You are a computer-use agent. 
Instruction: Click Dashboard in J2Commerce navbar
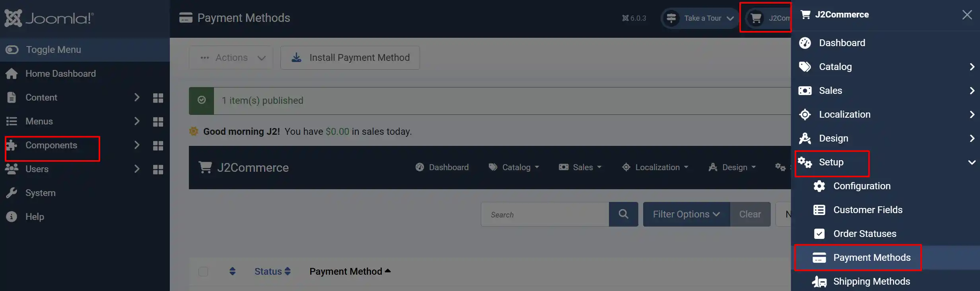tap(442, 167)
